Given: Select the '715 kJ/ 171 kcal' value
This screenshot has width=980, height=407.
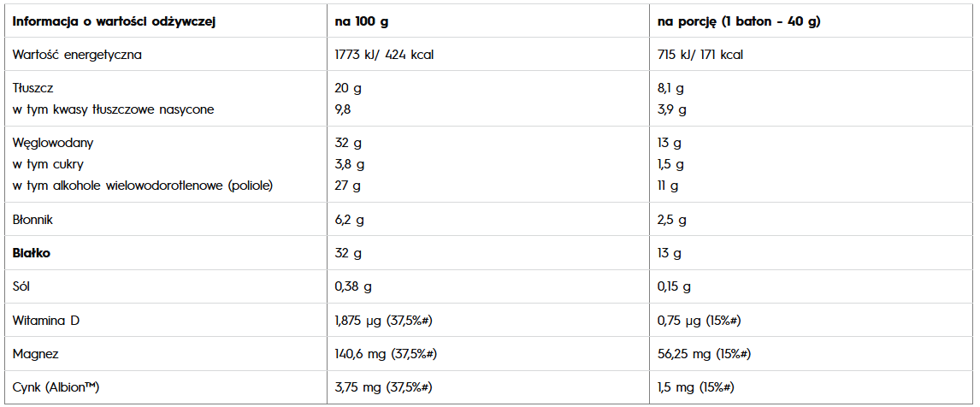Looking at the screenshot, I should click(700, 55).
